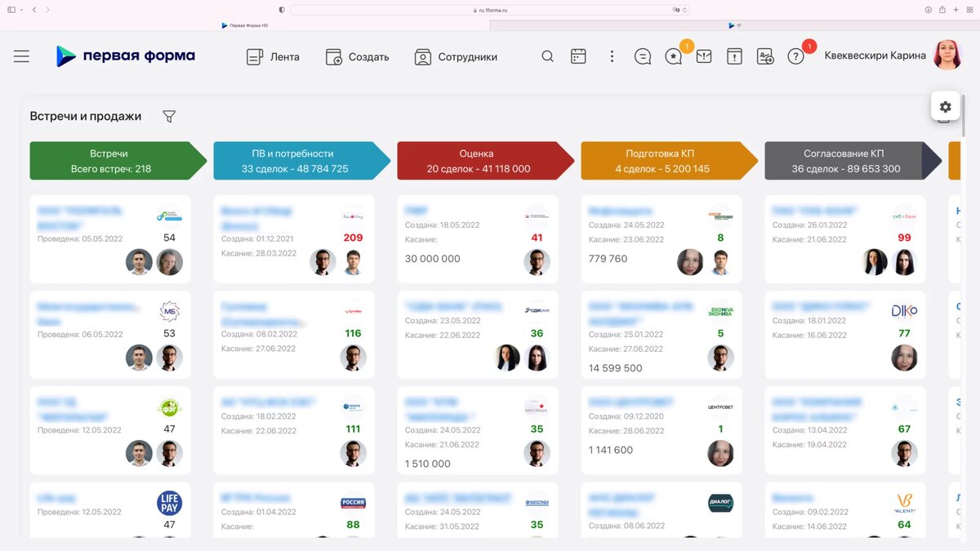980x551 pixels.
Task: Select the Оценка pipeline stage header
Action: click(x=477, y=161)
